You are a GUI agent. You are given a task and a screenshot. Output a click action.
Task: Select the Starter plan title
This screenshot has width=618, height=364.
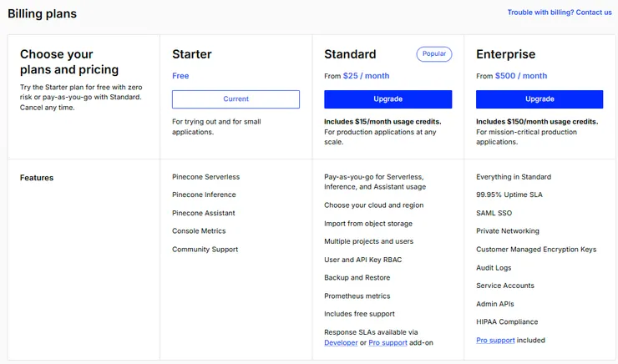pyautogui.click(x=192, y=54)
